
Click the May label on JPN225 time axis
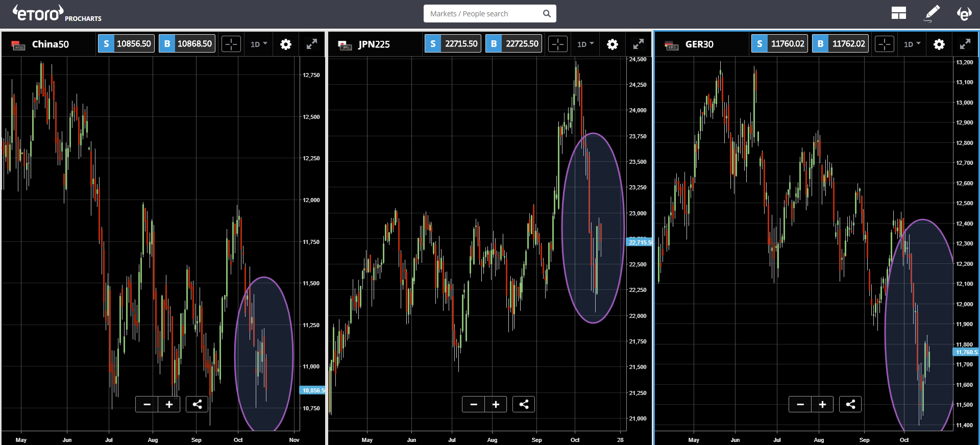click(367, 440)
